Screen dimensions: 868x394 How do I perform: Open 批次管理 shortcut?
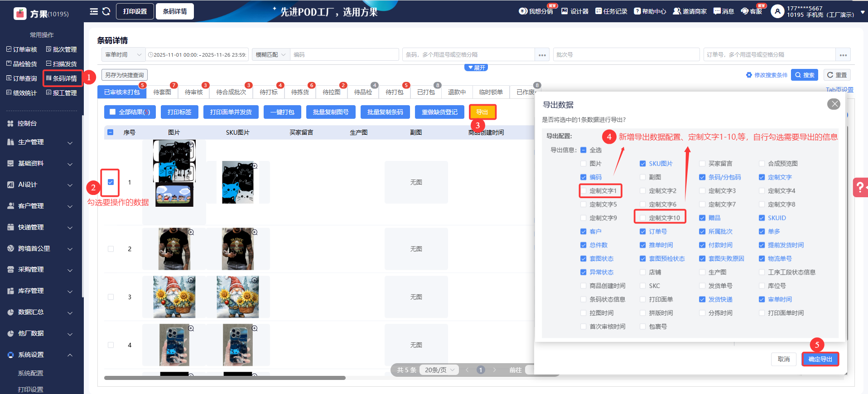click(62, 49)
